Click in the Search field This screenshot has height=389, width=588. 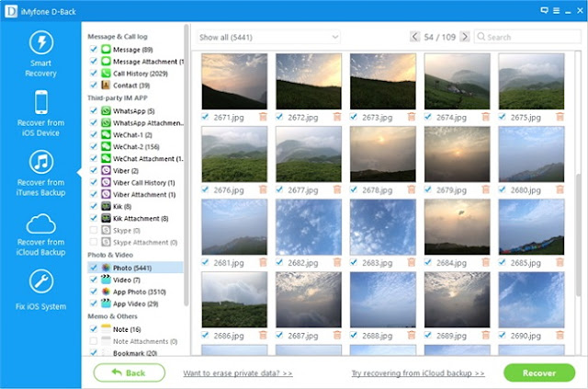pyautogui.click(x=527, y=37)
